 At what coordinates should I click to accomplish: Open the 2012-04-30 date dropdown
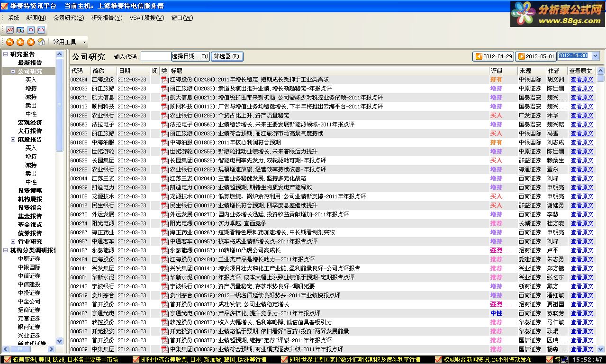pos(596,56)
